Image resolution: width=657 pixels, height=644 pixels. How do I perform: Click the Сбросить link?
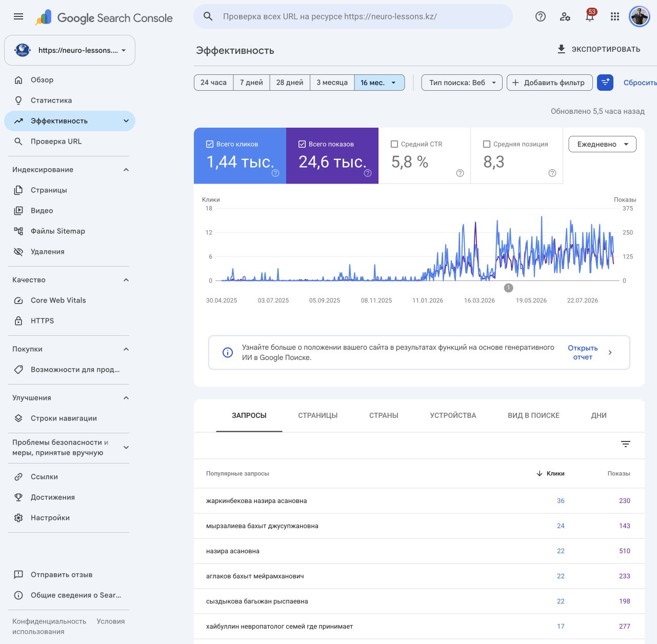[x=640, y=83]
